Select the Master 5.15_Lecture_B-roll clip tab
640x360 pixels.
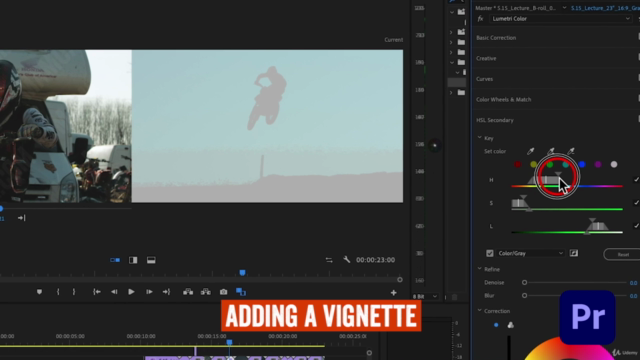click(x=516, y=8)
